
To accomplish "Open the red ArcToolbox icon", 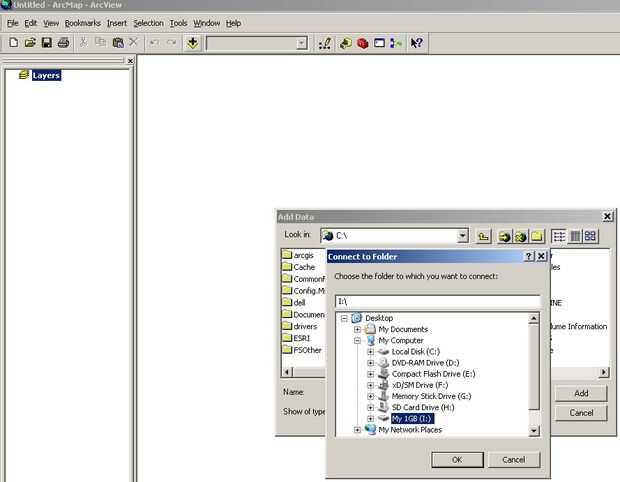I will tap(362, 43).
